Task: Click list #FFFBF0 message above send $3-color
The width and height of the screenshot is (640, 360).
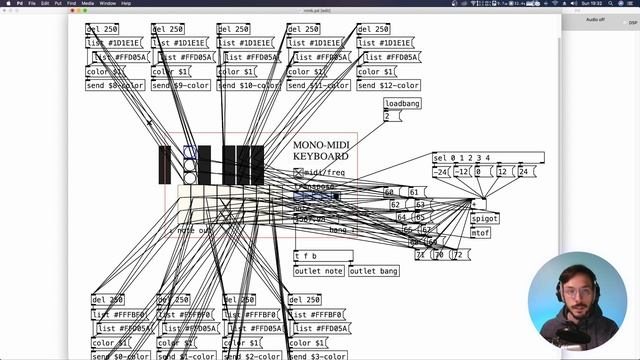Action: tap(317, 315)
